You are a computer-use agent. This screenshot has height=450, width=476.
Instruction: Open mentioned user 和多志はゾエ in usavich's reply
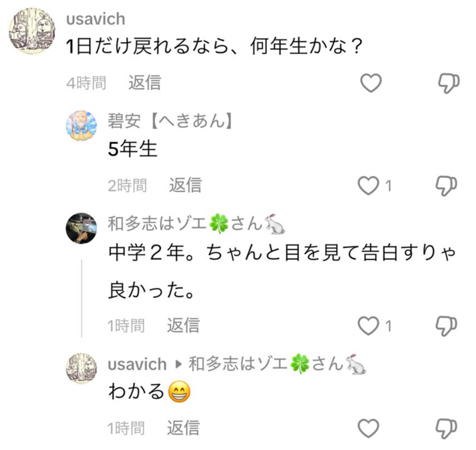coord(278,364)
